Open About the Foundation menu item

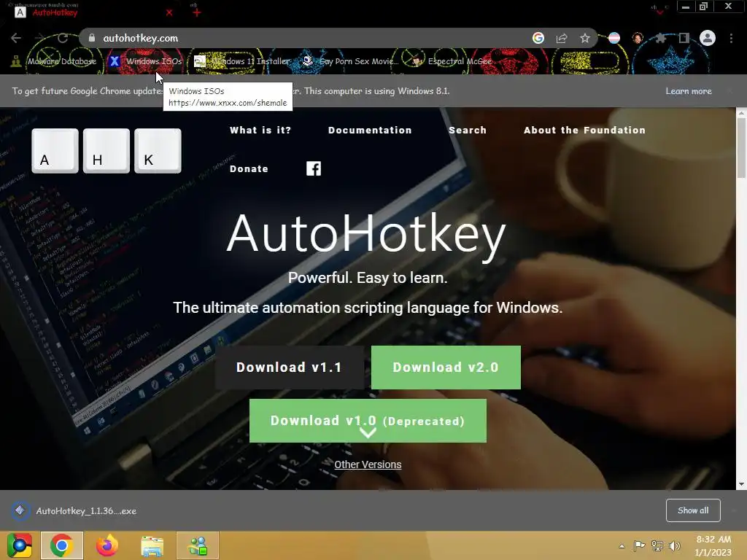584,130
